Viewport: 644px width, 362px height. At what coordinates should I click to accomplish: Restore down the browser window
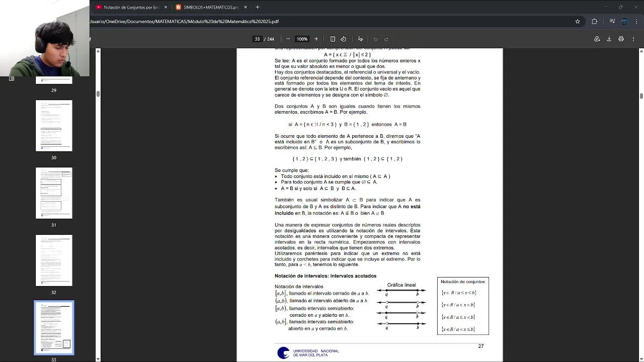click(x=620, y=7)
